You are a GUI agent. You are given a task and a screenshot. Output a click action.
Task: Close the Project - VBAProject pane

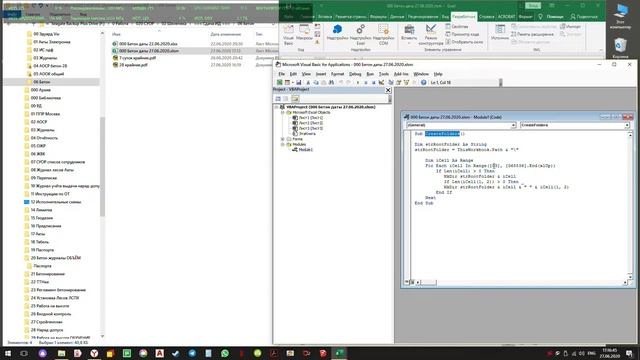coord(388,90)
